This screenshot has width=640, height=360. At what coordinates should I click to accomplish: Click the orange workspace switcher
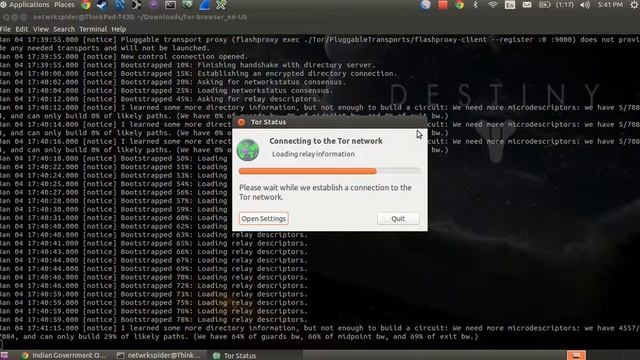click(x=576, y=355)
